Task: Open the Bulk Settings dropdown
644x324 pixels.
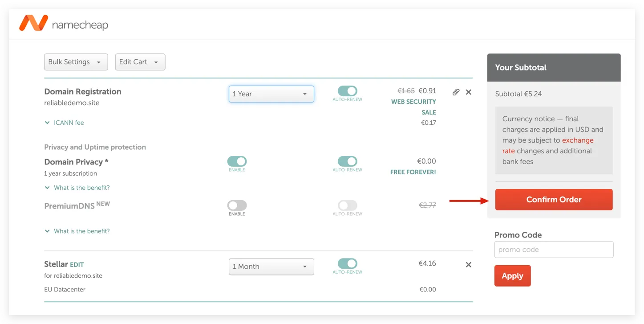Action: pos(76,62)
